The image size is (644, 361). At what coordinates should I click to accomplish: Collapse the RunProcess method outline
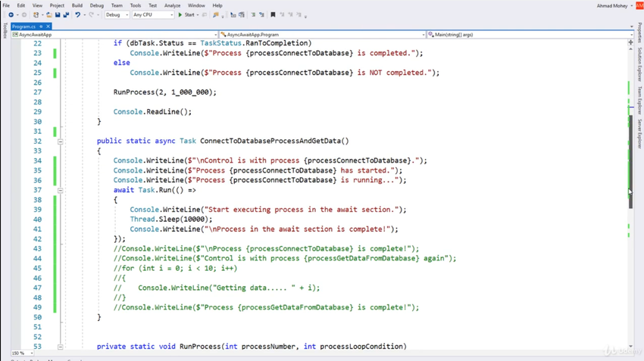pos(61,347)
